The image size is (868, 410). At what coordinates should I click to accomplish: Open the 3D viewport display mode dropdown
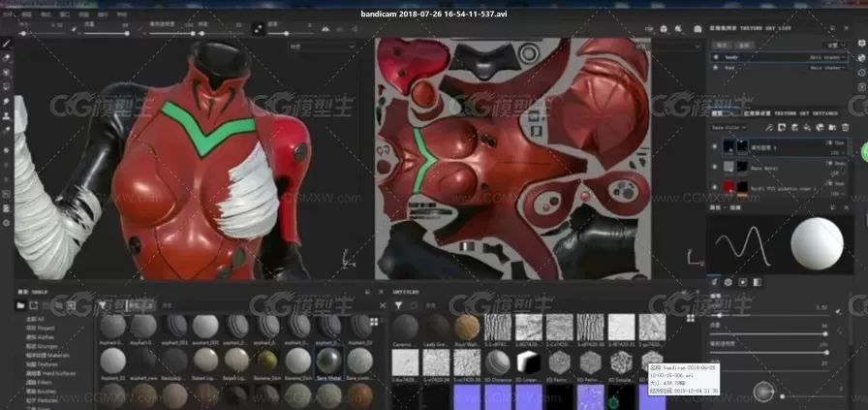point(322,47)
